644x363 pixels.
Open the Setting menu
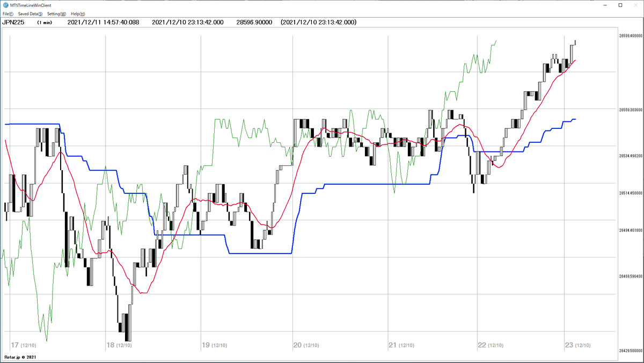57,13
